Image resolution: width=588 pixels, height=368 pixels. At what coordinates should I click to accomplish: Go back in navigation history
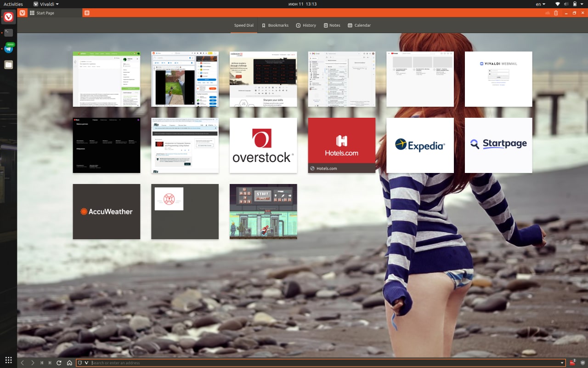coord(22,363)
